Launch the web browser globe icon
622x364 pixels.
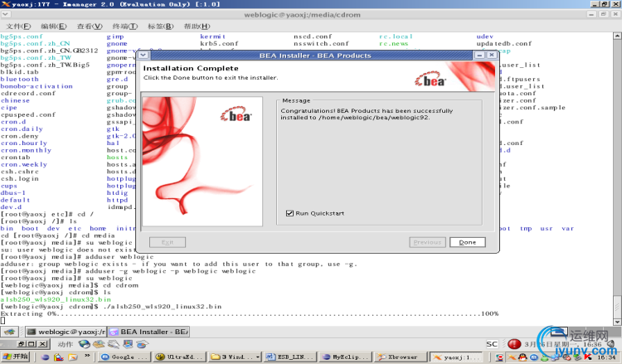(x=84, y=344)
